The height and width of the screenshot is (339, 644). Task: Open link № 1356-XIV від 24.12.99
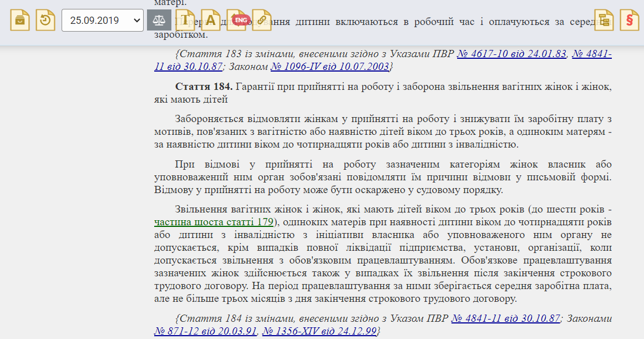click(320, 331)
